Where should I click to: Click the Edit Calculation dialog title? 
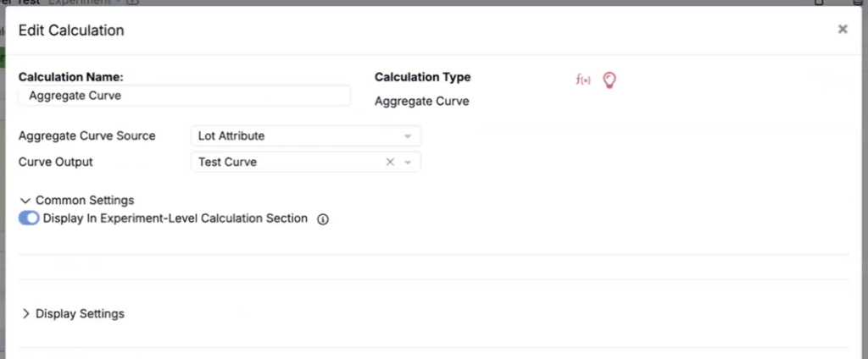click(x=71, y=30)
